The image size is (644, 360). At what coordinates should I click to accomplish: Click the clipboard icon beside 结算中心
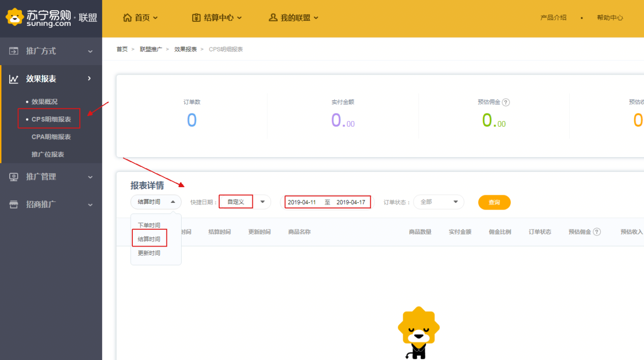(196, 17)
